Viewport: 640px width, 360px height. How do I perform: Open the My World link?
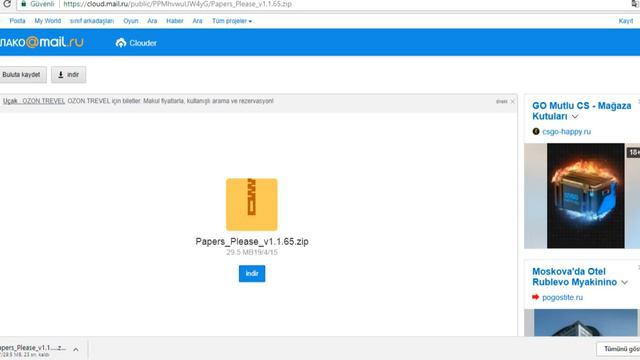[x=48, y=21]
